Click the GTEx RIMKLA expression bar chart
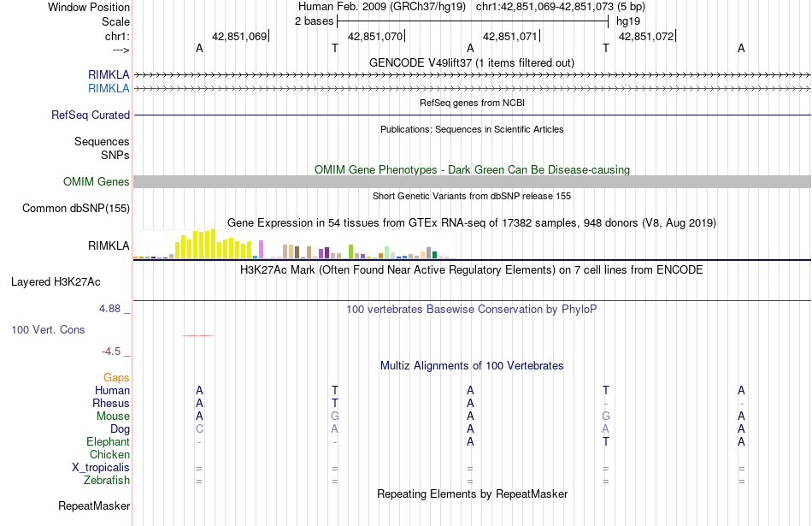This screenshot has width=812, height=526. [295, 244]
